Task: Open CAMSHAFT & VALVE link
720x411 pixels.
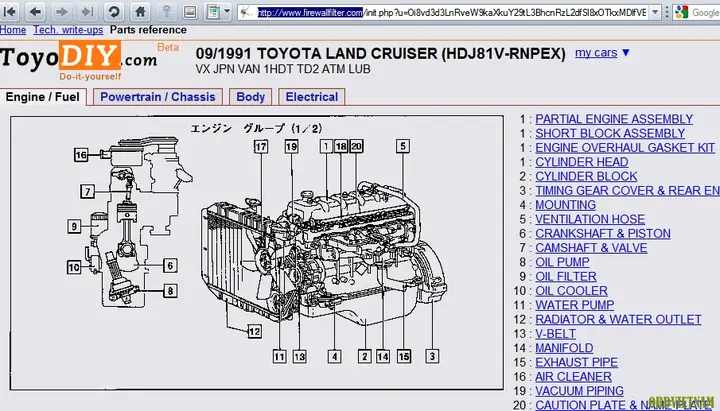Action: pos(591,248)
